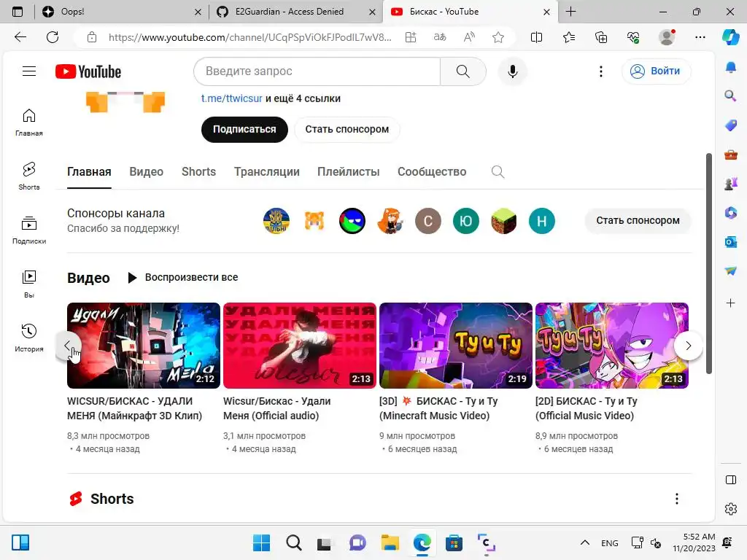Open Edge sidebar Shopping tag icon
The image size is (747, 560).
[730, 125]
